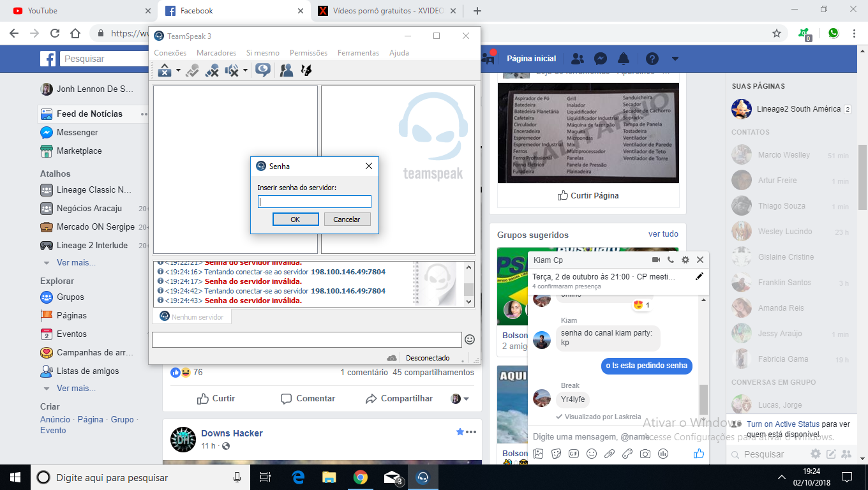
Task: Open GIF picker in chat
Action: point(574,454)
